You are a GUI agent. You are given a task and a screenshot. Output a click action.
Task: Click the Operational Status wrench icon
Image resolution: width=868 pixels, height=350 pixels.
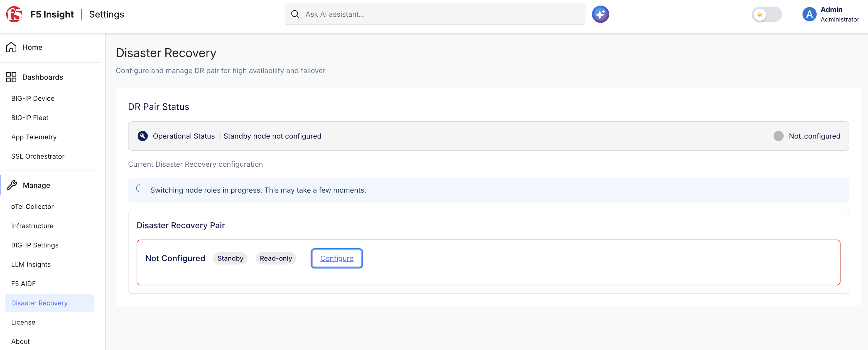click(x=143, y=136)
